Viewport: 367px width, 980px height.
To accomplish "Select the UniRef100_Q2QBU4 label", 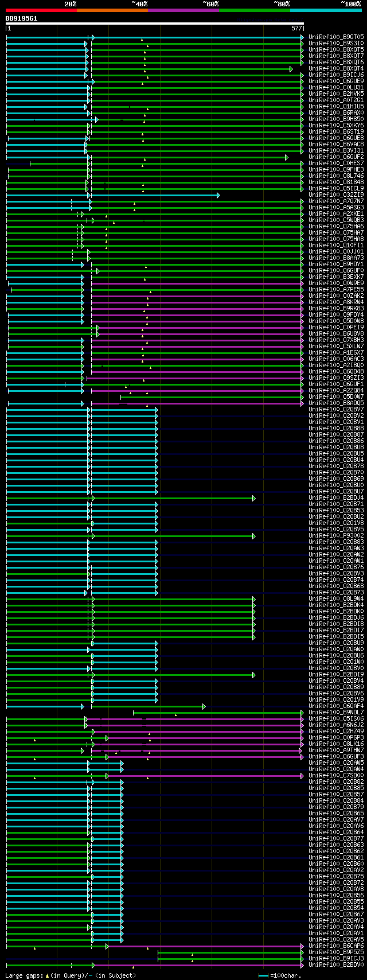I will pos(336,460).
